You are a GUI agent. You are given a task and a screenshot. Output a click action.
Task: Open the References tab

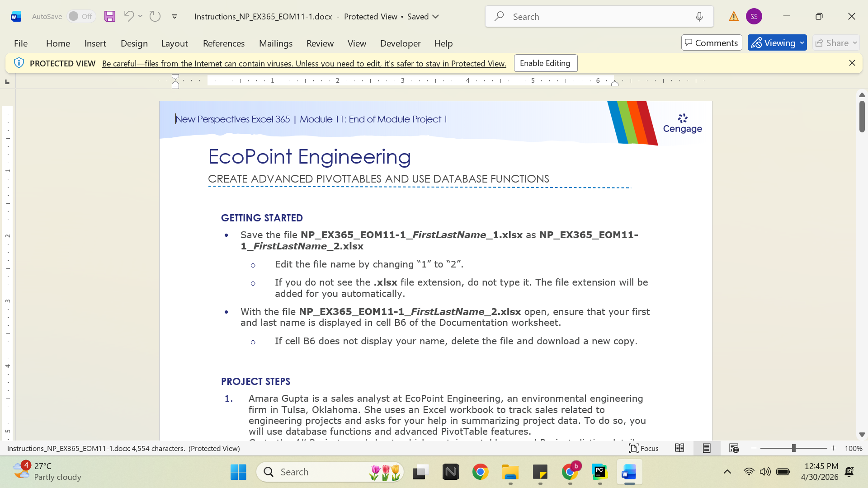(224, 43)
